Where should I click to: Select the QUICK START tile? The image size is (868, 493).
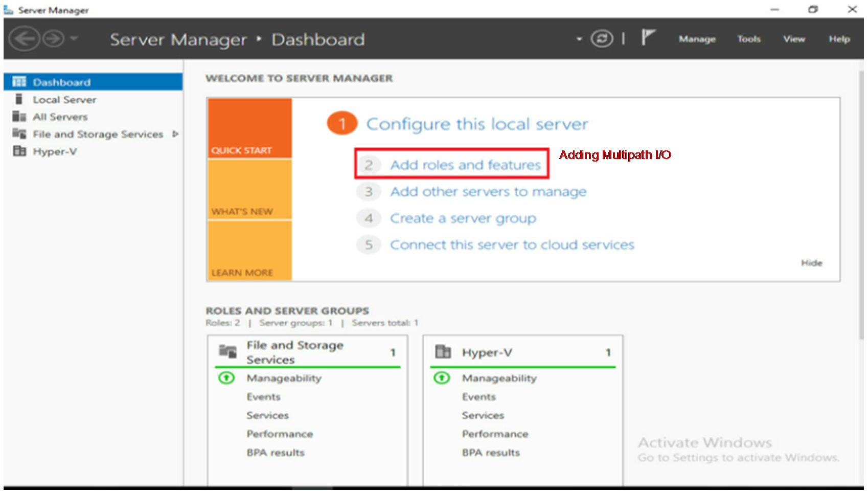[249, 128]
